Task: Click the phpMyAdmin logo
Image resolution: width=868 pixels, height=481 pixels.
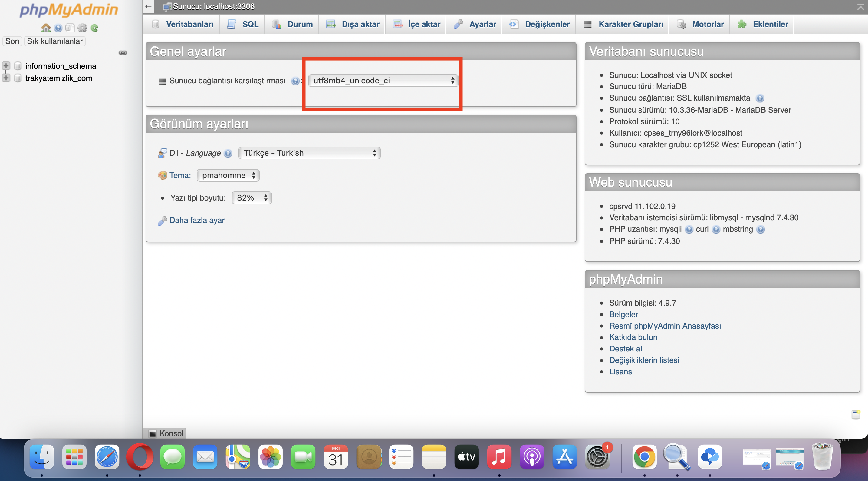Action: point(69,10)
